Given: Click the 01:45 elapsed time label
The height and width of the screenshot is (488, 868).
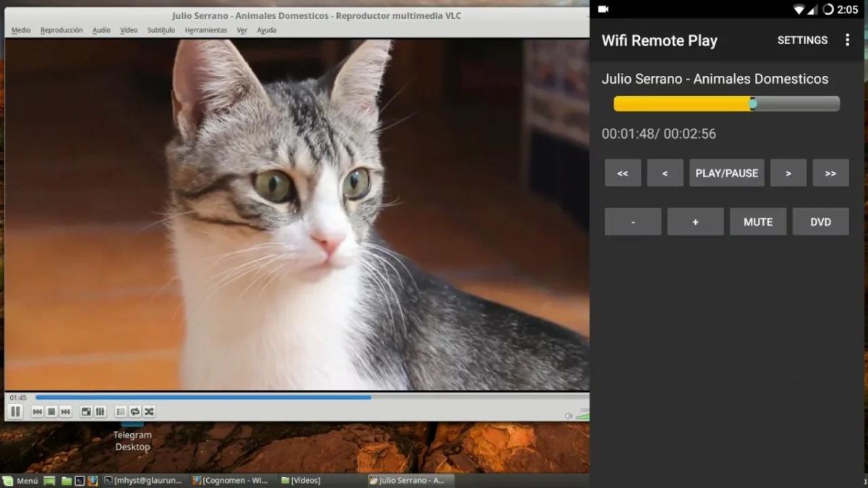Looking at the screenshot, I should (18, 398).
